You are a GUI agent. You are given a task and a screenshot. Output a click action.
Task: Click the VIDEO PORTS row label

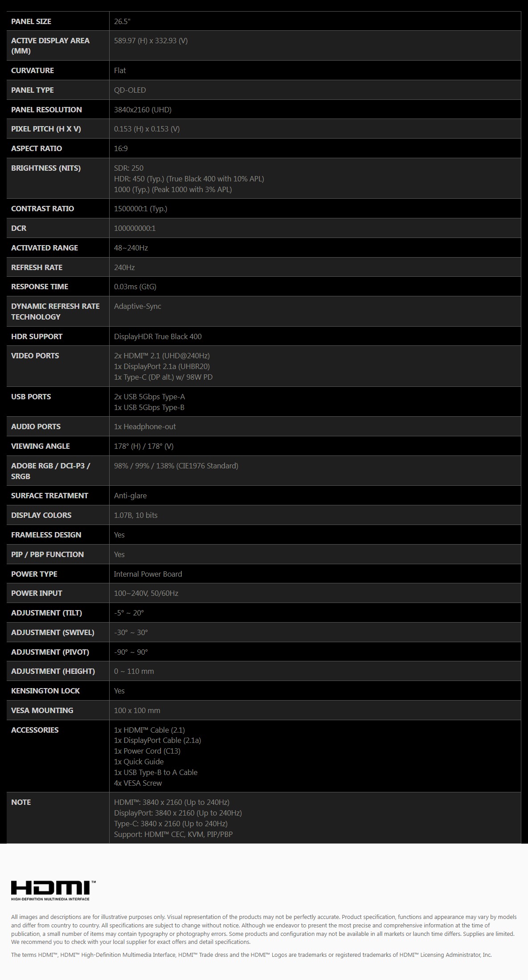point(35,356)
